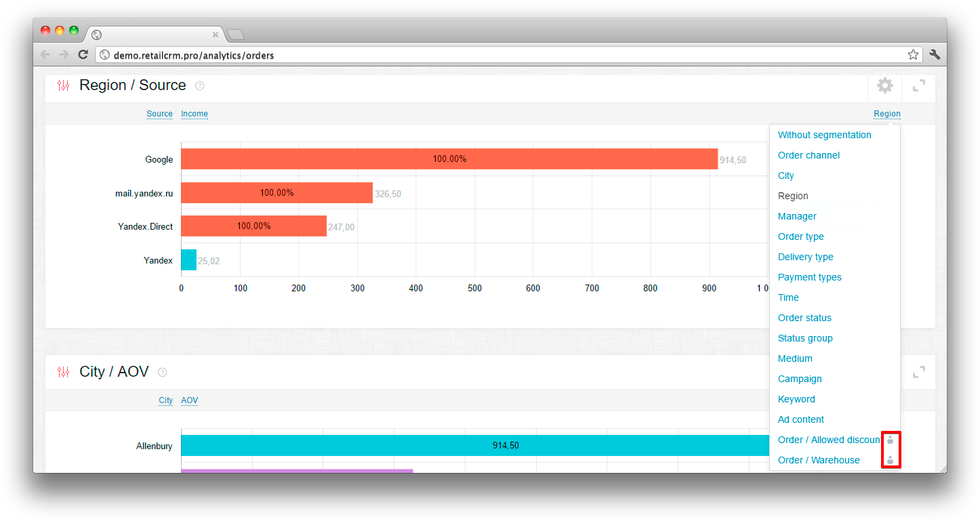Select Order / Warehouse option
This screenshot has height=521, width=980.
click(819, 460)
